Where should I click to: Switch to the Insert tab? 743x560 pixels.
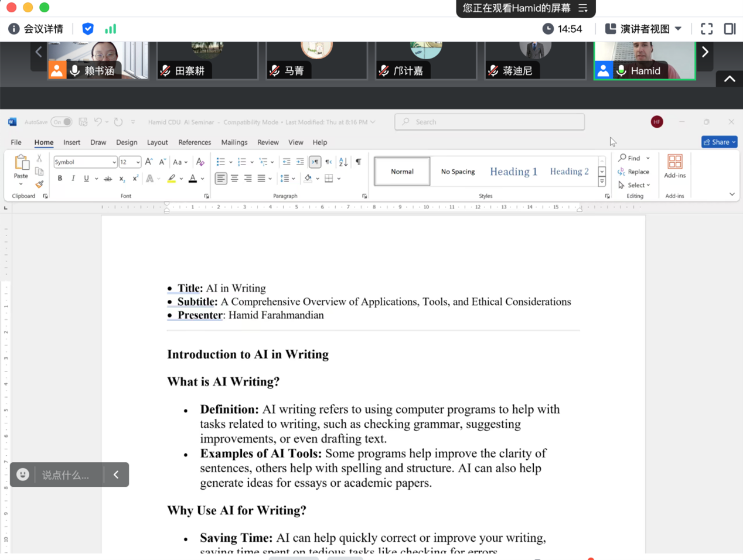(x=71, y=142)
